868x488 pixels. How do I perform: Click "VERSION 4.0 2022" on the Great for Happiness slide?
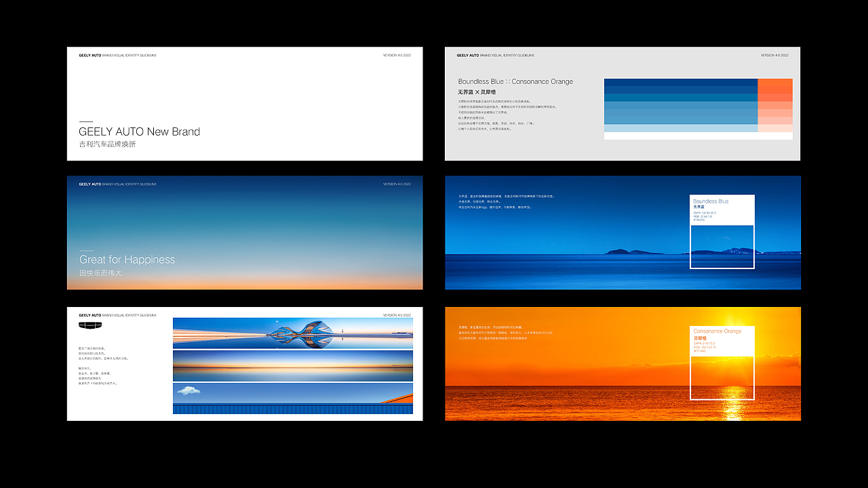point(397,184)
